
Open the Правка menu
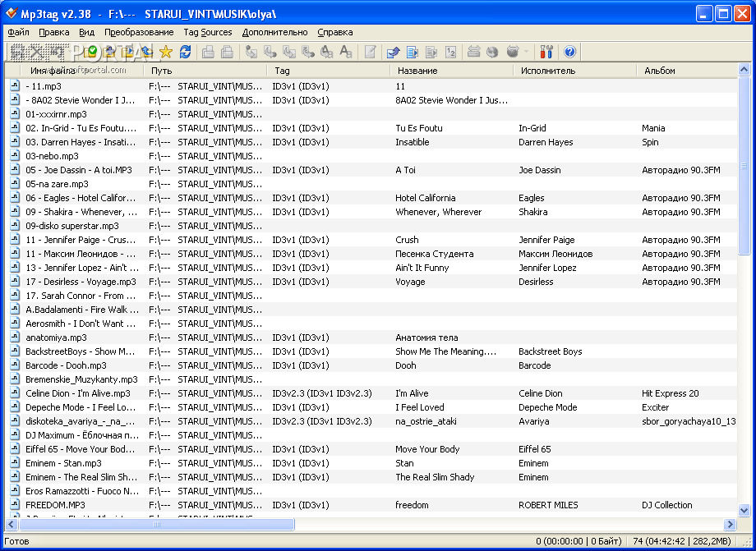[x=54, y=32]
